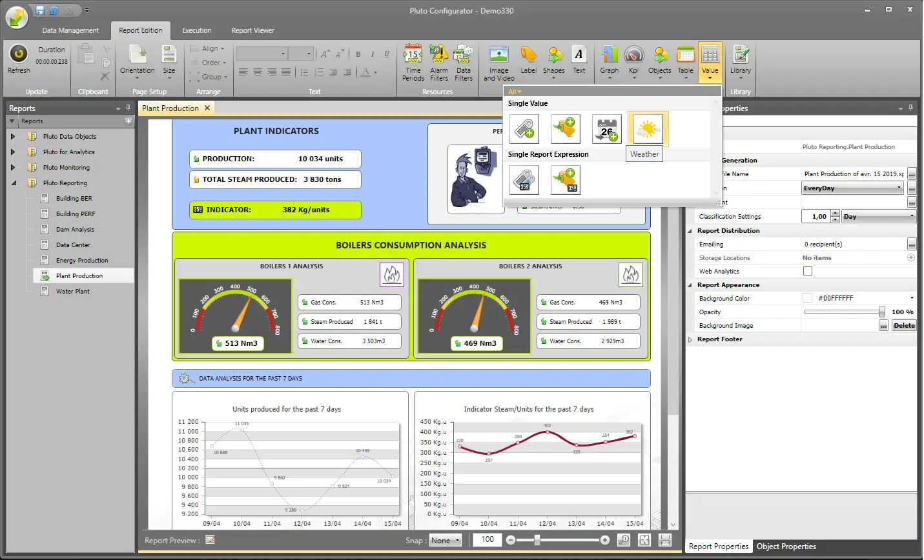Switch to the Data Management tab
The image size is (924, 560).
tap(70, 30)
